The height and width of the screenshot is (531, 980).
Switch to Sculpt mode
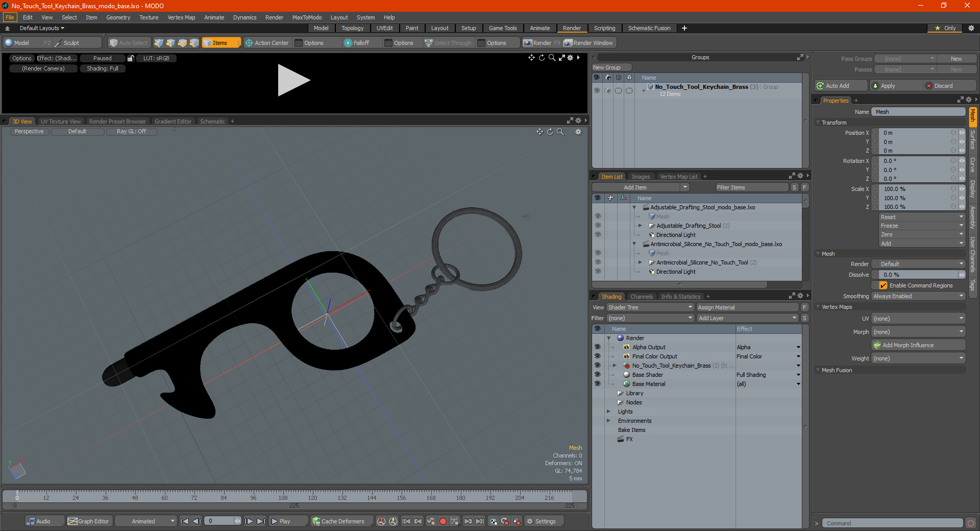(x=78, y=43)
